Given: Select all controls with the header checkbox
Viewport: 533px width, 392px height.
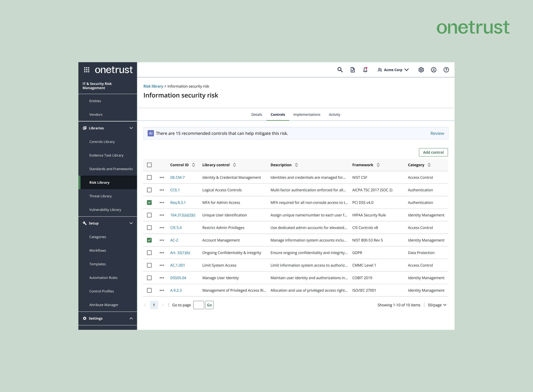Looking at the screenshot, I should (149, 165).
